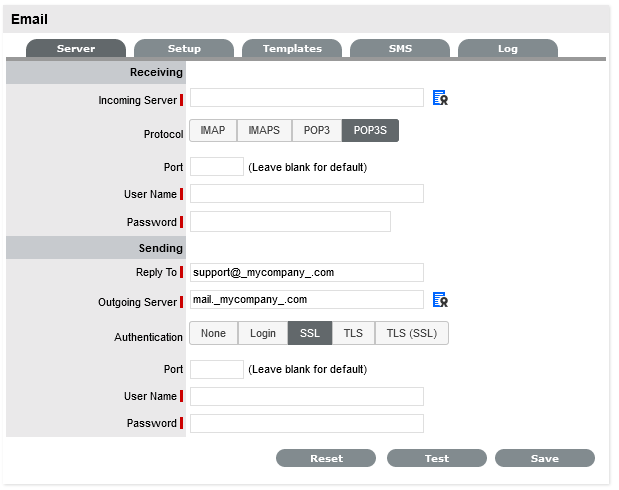
Task: Select the POP3 protocol option
Action: pos(317,130)
